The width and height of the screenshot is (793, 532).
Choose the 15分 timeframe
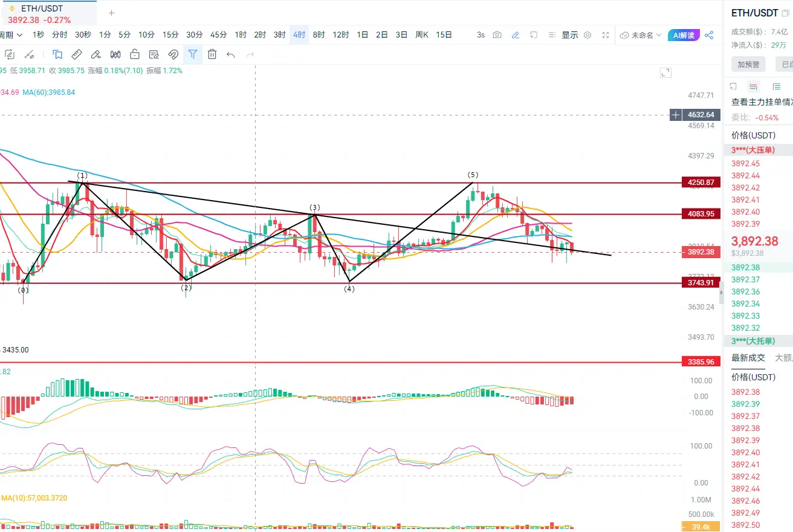(170, 35)
